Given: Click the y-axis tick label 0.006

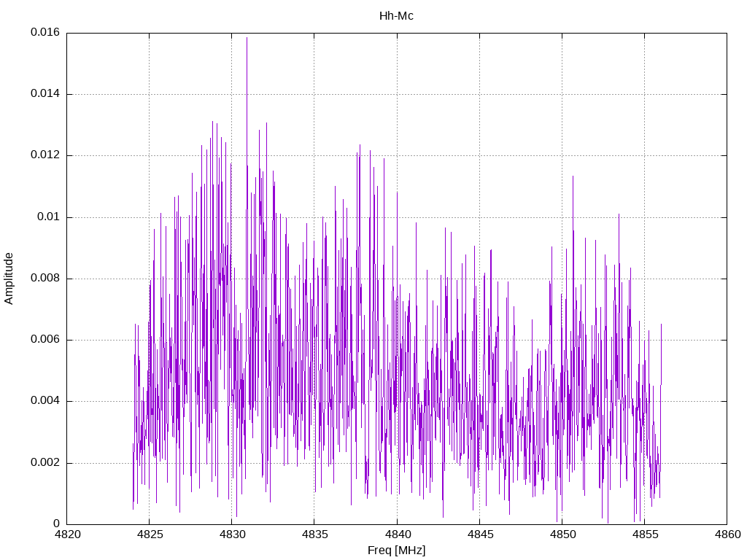Looking at the screenshot, I should point(45,340).
